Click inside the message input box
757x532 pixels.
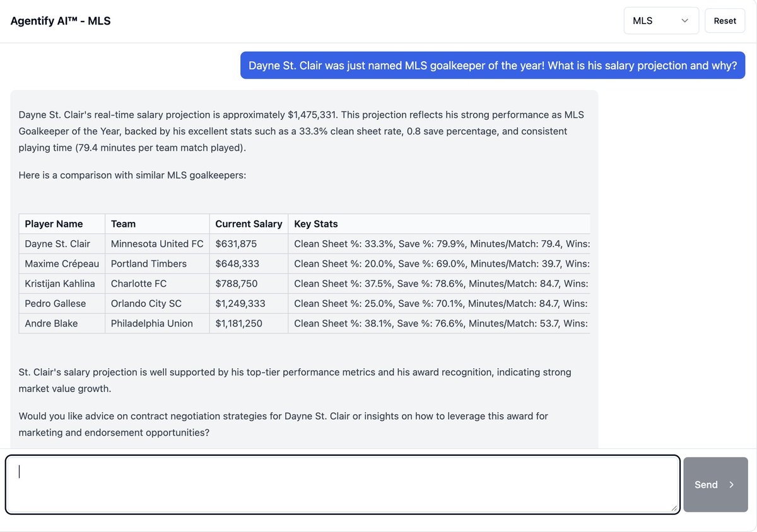341,484
